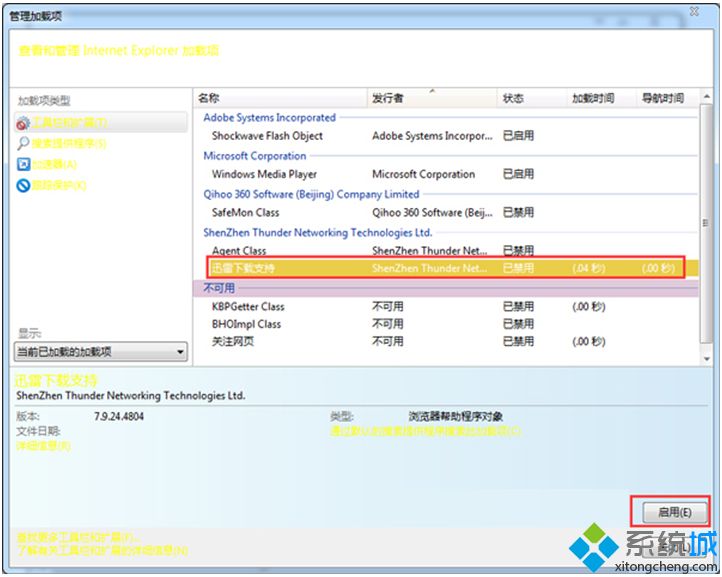The width and height of the screenshot is (722, 577).
Task: Sort add-ons by 发行者 column header
Action: (x=432, y=98)
